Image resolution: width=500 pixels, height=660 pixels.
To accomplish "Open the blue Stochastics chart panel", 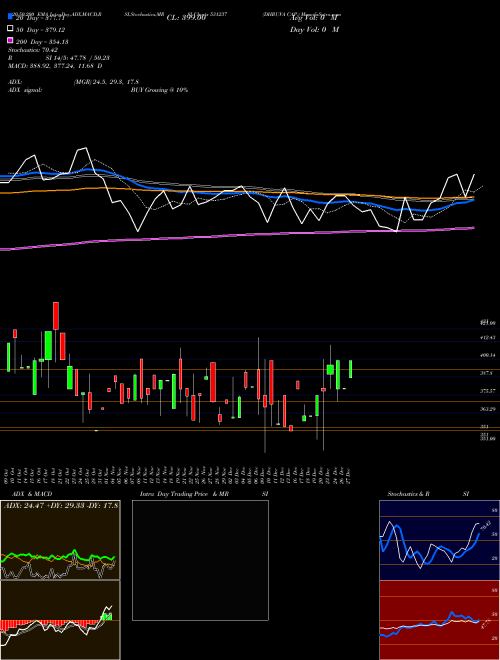I will [439, 540].
